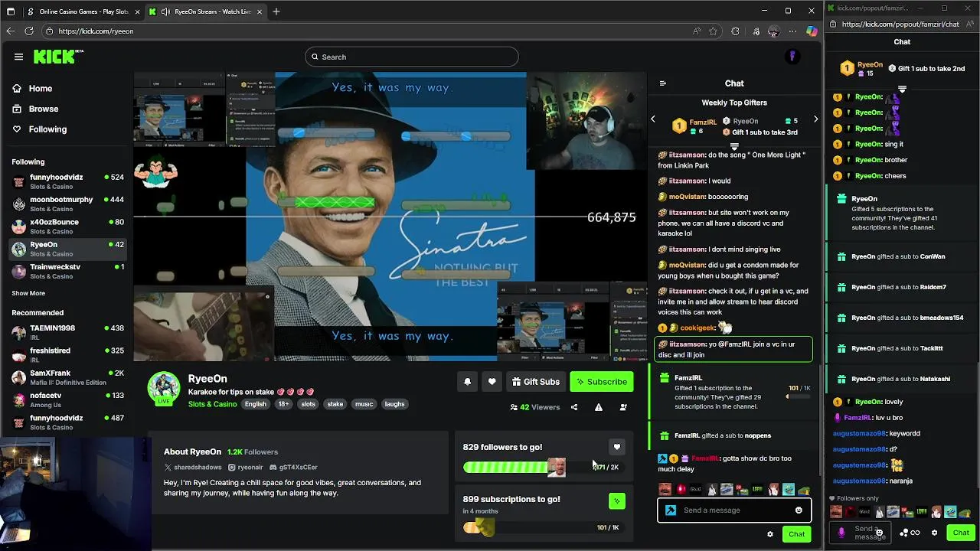This screenshot has width=980, height=551.
Task: Click the Gift Subs button
Action: [x=536, y=382]
